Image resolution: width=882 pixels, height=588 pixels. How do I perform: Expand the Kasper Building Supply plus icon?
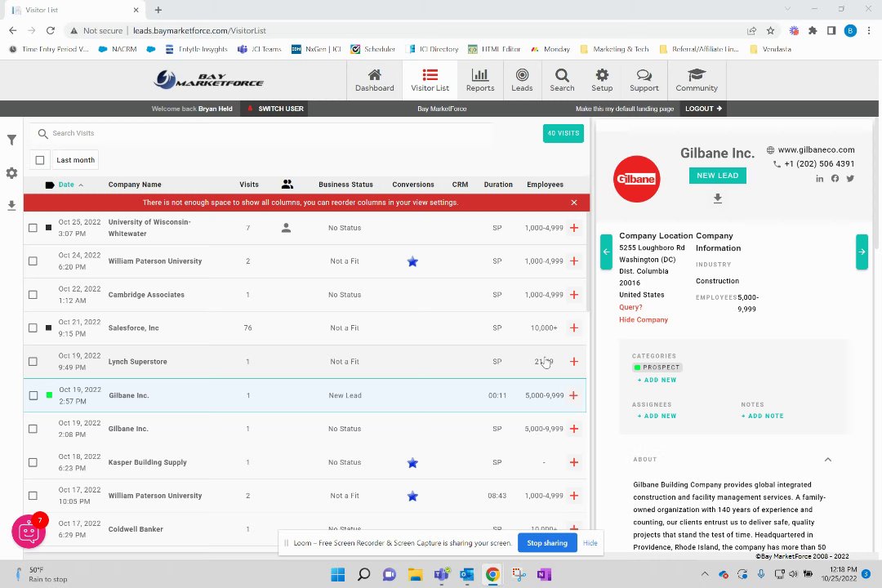pyautogui.click(x=574, y=462)
